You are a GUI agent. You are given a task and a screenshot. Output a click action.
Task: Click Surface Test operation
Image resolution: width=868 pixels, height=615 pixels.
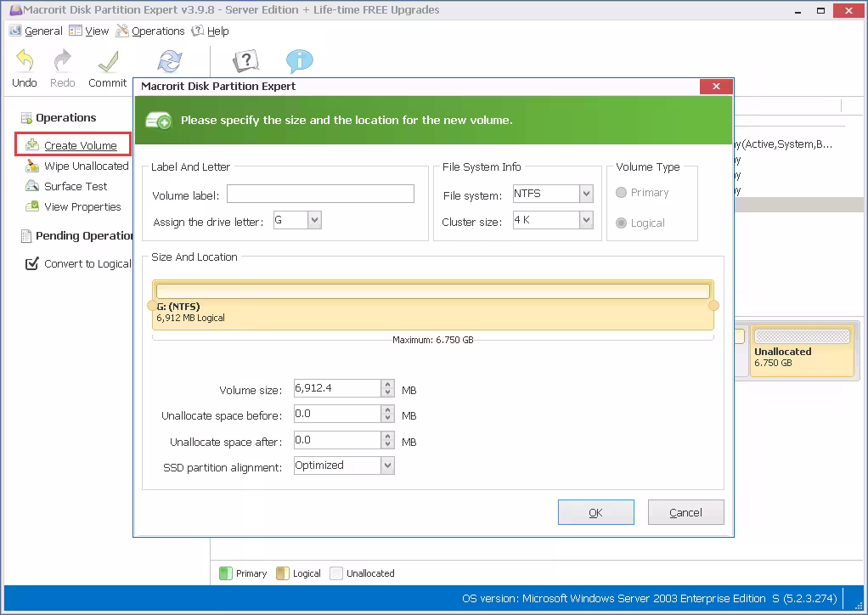76,187
